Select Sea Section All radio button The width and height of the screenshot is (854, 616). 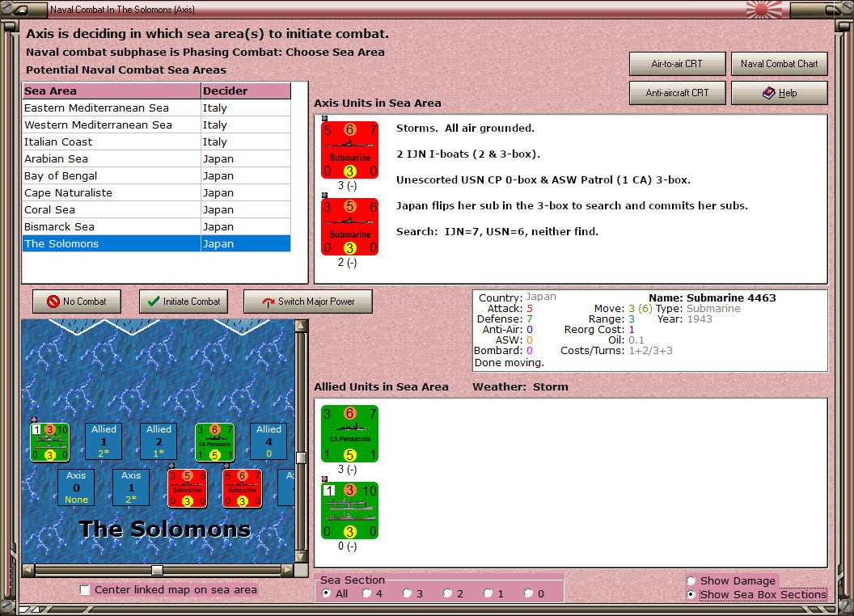[327, 593]
